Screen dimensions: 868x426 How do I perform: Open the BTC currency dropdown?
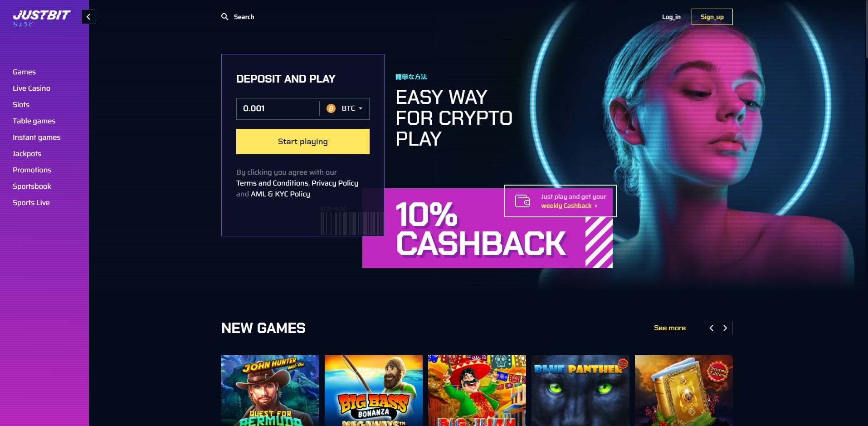tap(345, 108)
